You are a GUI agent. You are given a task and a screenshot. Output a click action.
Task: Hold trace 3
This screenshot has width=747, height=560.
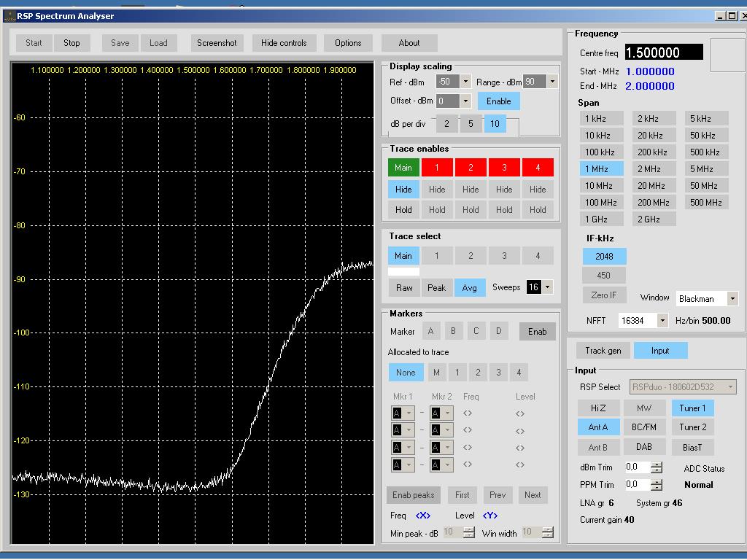click(504, 209)
